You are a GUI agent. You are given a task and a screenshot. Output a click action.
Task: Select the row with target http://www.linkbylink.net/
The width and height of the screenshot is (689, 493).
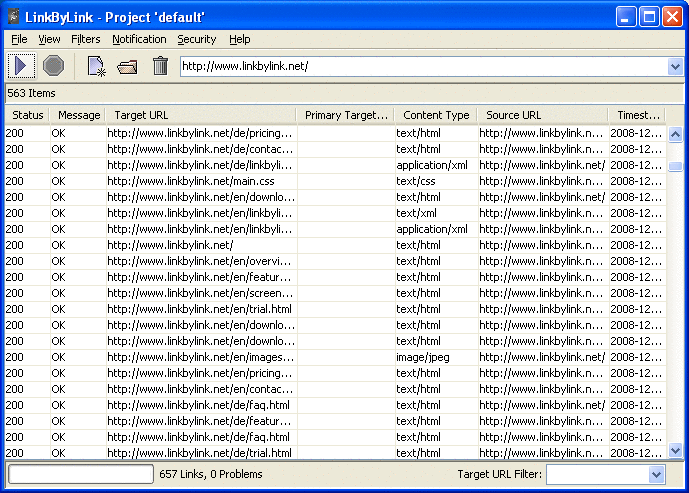pos(335,245)
